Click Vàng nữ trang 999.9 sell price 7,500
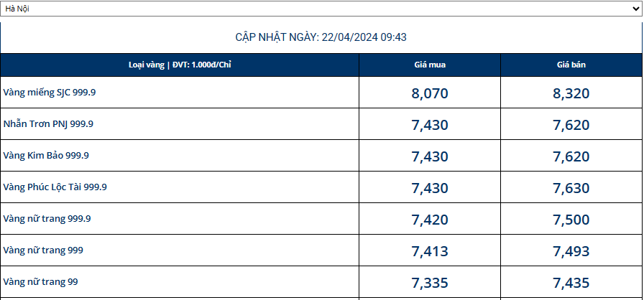 point(571,220)
